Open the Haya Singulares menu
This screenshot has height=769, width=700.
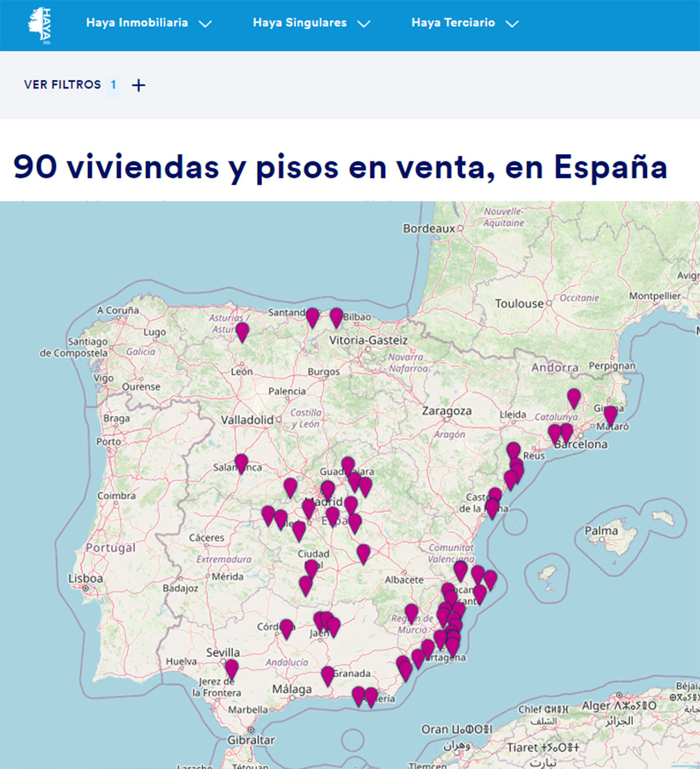tap(300, 23)
